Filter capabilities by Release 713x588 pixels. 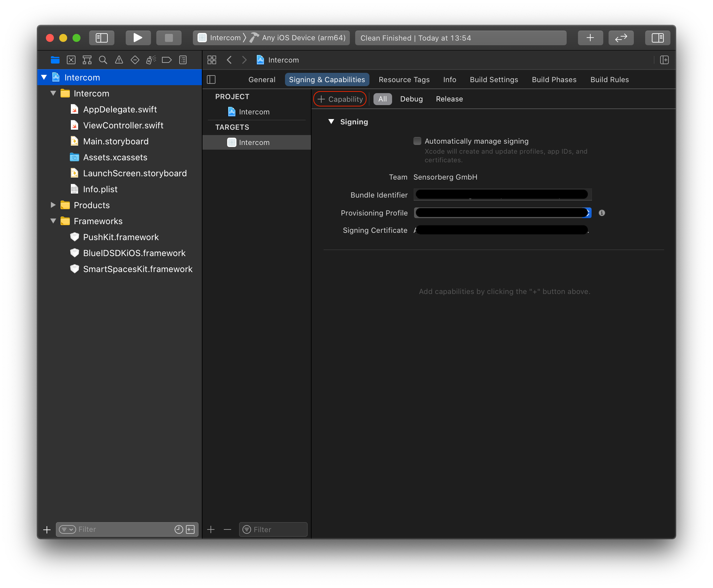(449, 99)
